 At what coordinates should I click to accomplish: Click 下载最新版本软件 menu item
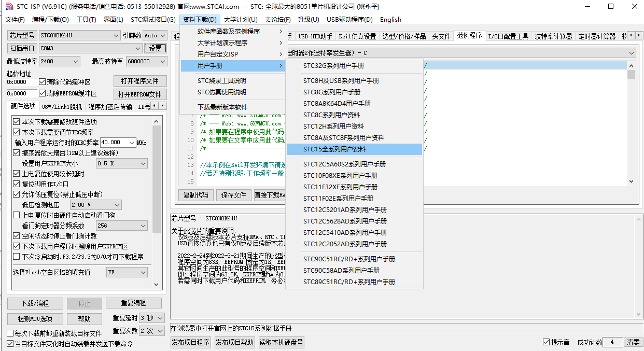click(232, 107)
